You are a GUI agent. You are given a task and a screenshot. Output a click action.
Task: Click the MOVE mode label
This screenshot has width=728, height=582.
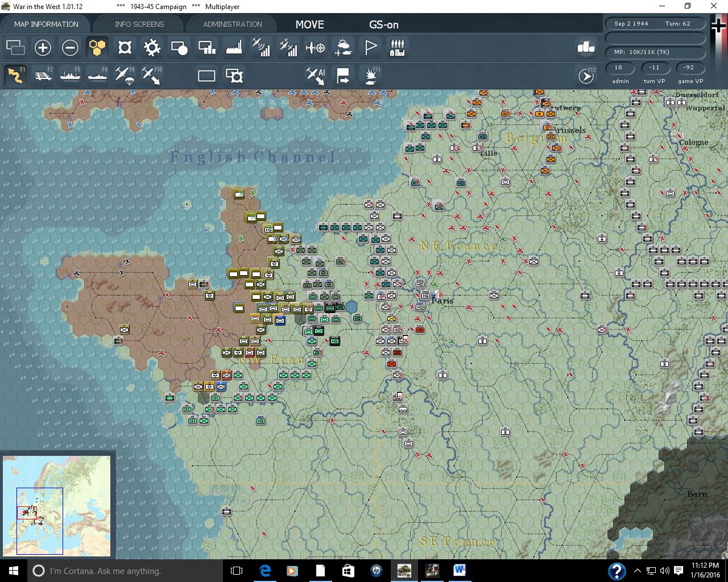pos(310,24)
